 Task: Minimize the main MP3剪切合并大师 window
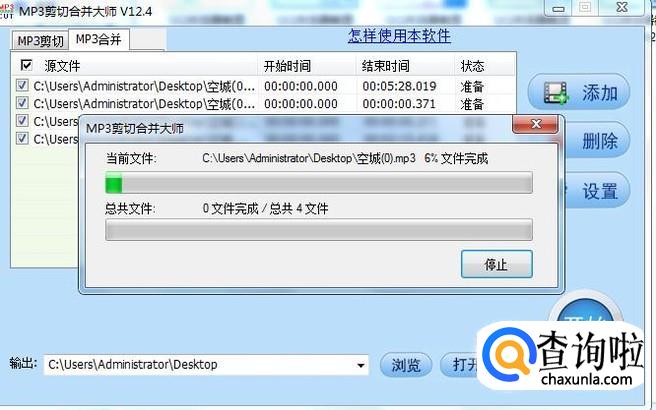(558, 8)
